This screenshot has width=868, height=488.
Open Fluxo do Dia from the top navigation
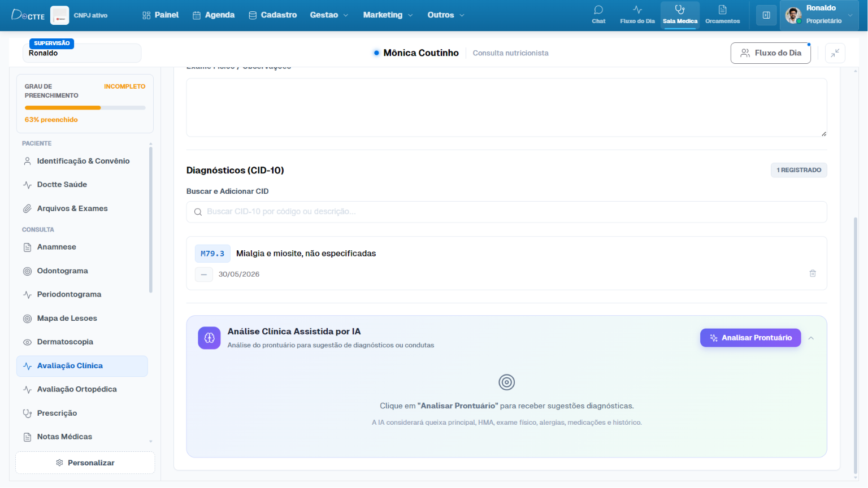637,15
